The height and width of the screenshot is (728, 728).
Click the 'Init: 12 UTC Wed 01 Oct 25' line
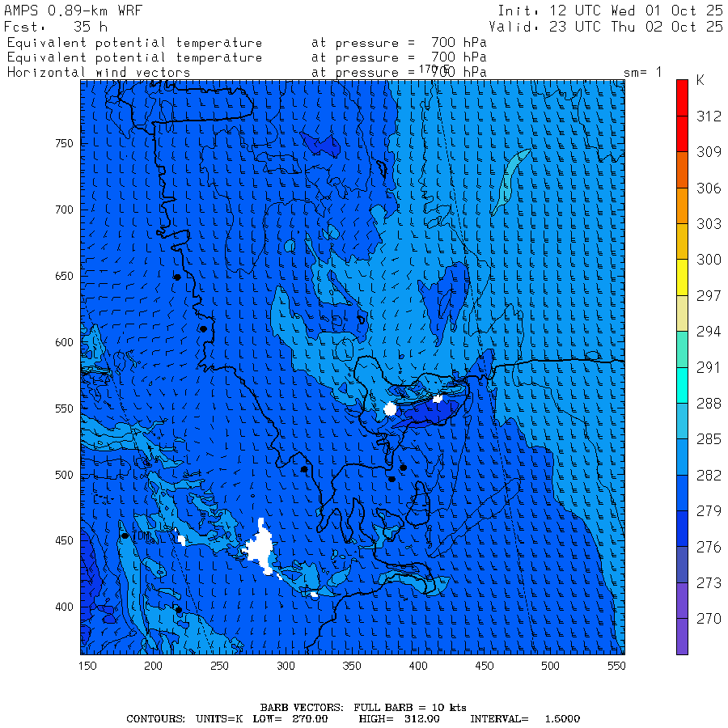tap(610, 11)
